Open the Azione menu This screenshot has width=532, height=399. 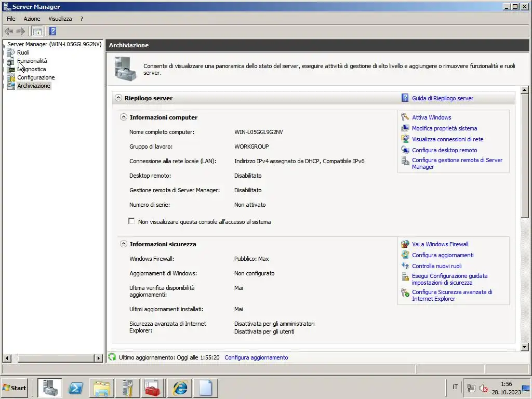32,19
